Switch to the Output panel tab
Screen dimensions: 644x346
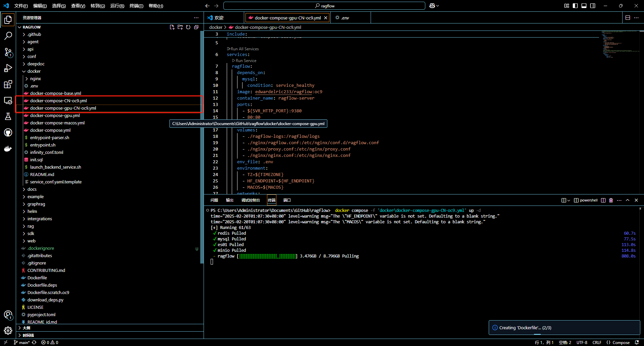(x=230, y=200)
